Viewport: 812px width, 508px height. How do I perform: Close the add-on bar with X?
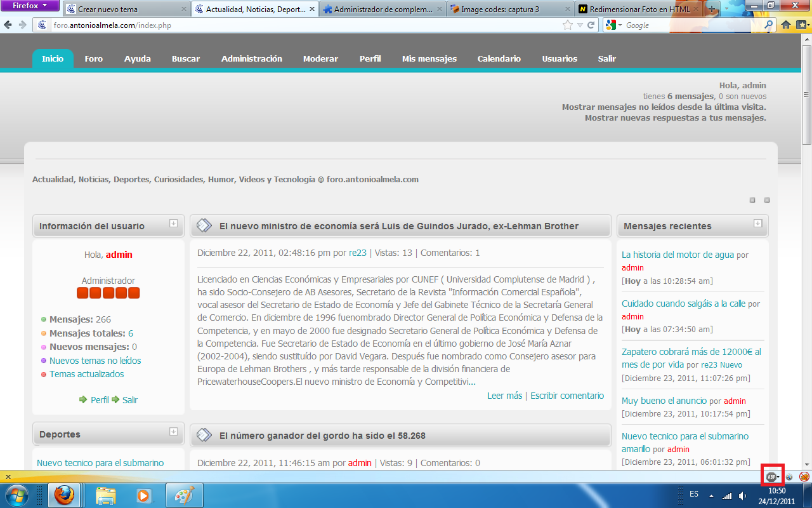pos(8,476)
